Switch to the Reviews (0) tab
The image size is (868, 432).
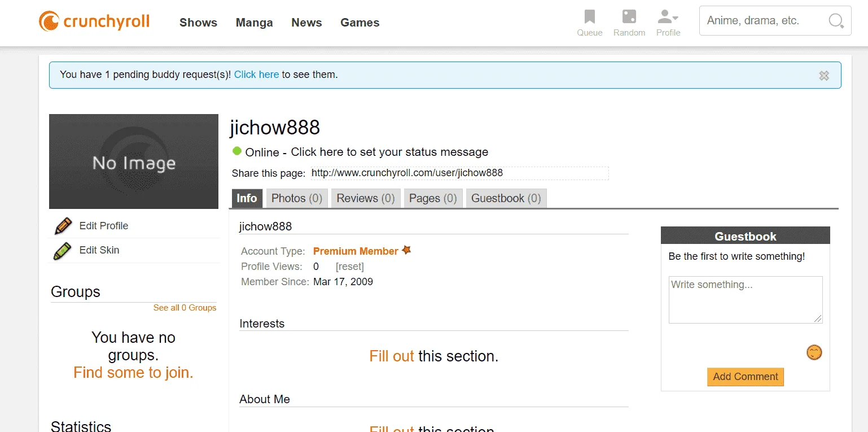click(x=366, y=198)
